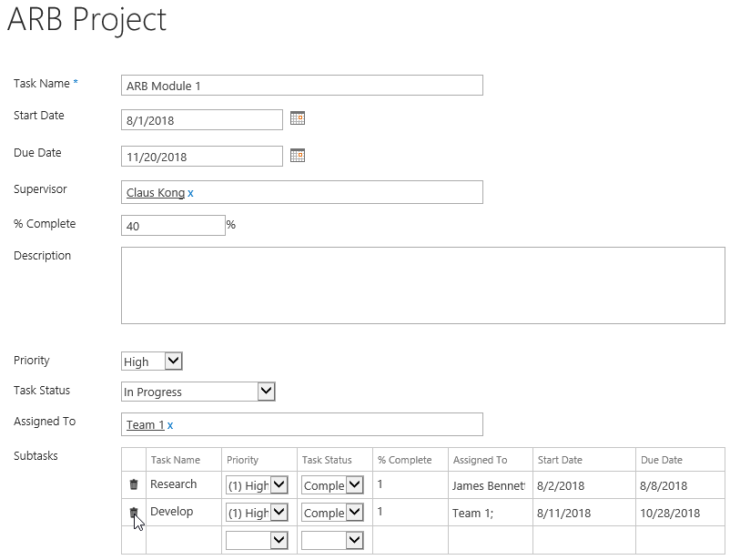Viewport: 730px width, 560px height.
Task: Delete the Develop subtask row
Action: point(134,512)
